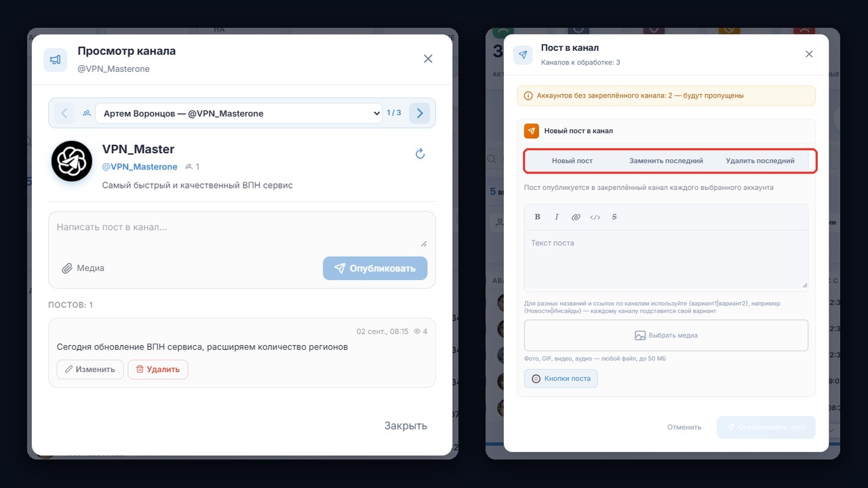Open the account dropdown Артем Воронцов
This screenshot has width=868, height=488.
pyautogui.click(x=239, y=113)
